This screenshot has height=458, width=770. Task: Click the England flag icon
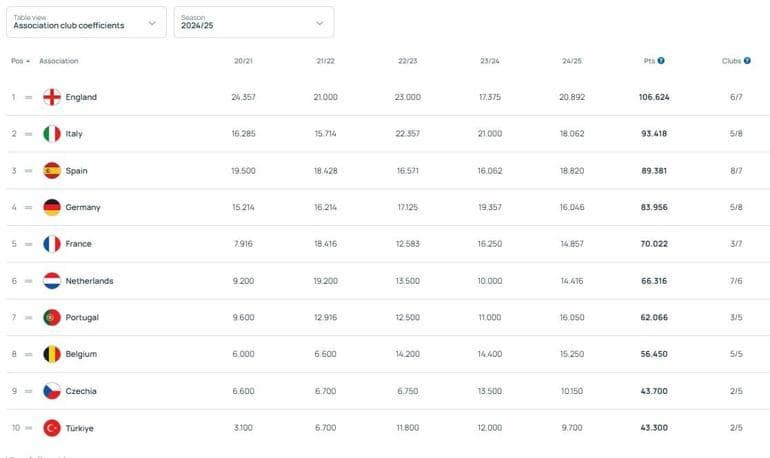52,97
